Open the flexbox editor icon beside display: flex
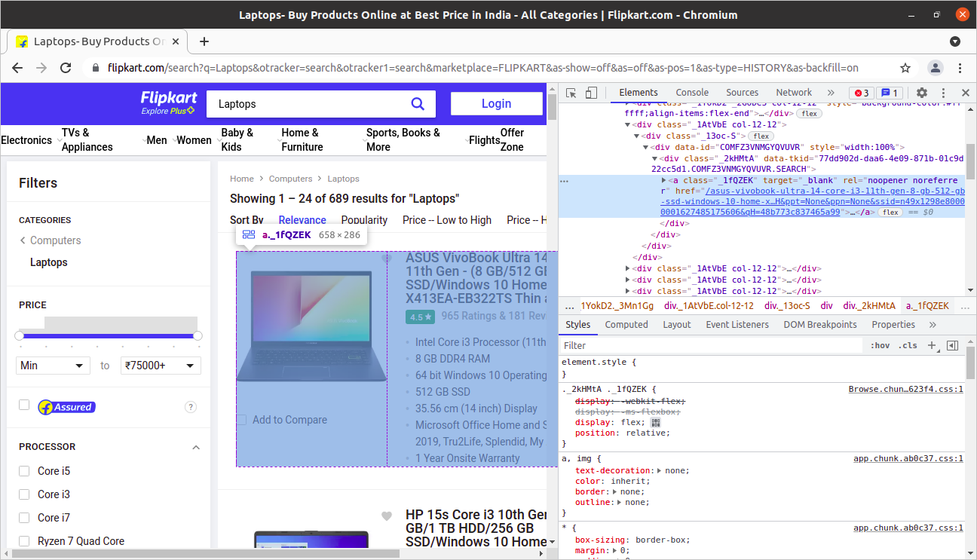This screenshot has height=560, width=977. click(x=655, y=422)
